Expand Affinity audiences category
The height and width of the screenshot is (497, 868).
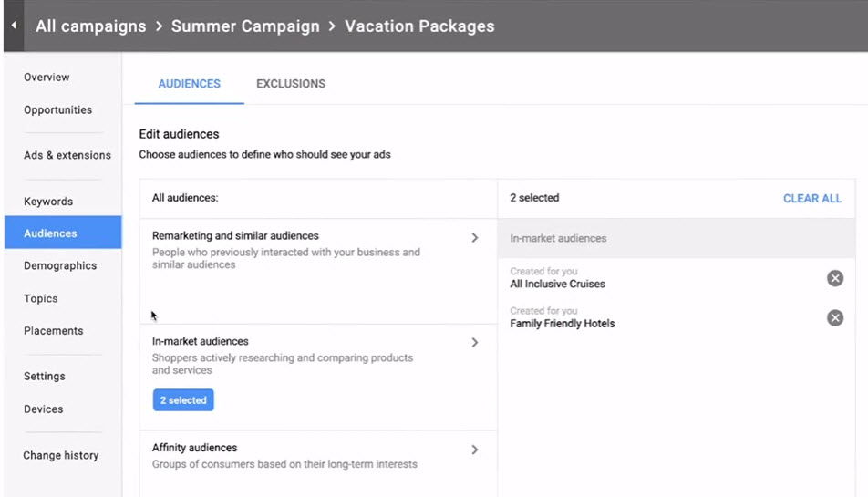tap(474, 450)
